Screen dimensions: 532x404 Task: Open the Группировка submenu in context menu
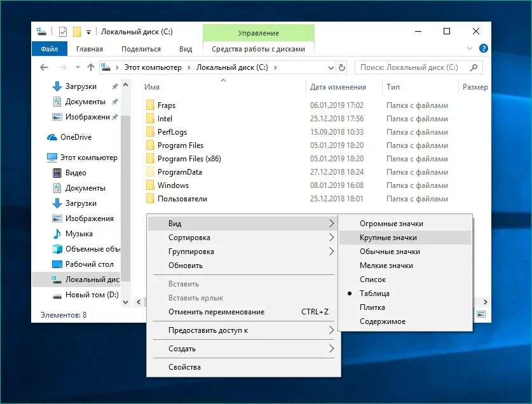(x=243, y=252)
